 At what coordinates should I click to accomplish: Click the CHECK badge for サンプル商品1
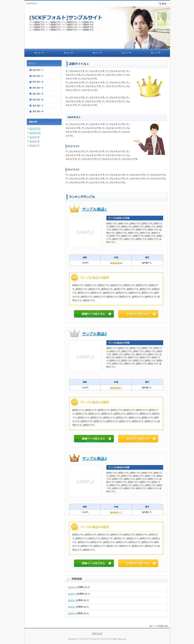pos(74,277)
